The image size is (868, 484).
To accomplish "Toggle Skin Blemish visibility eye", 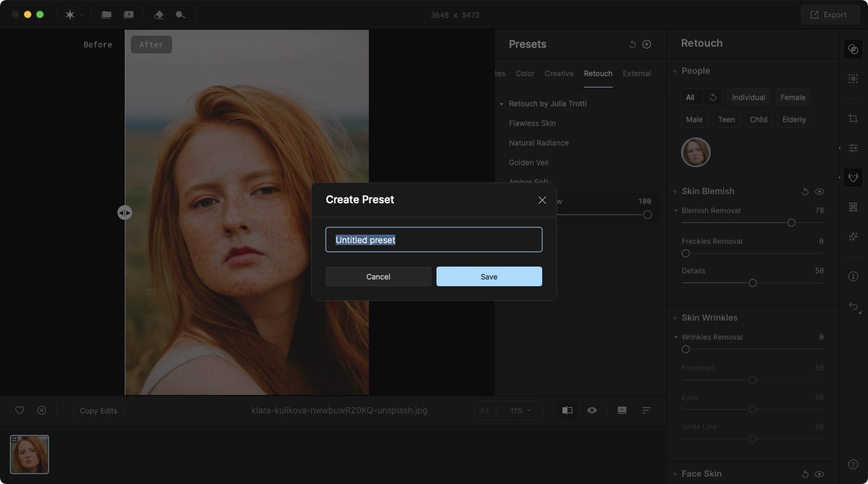I will tap(819, 192).
